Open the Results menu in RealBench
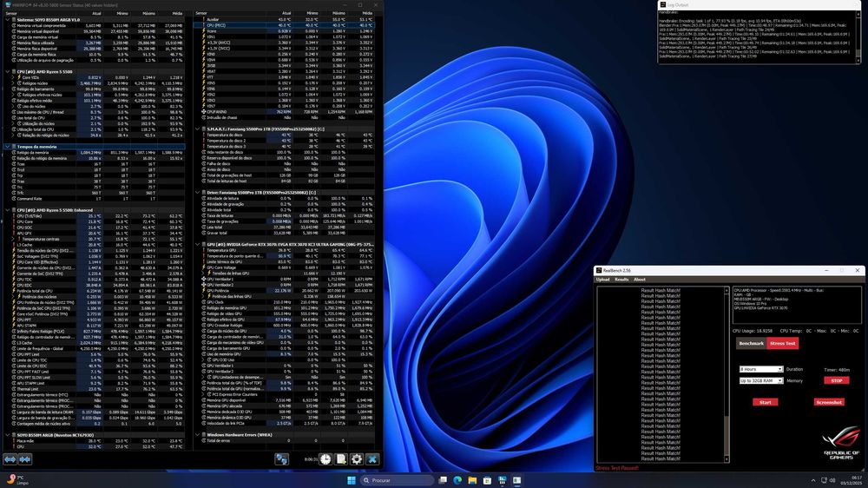Screen dimensions: 868x488 click(x=621, y=280)
